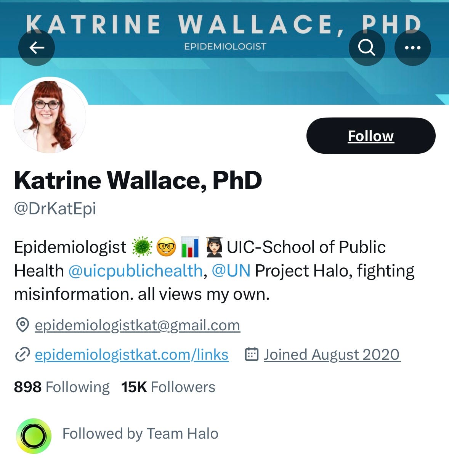Screen dimensions: 449x476
Task: View the 898 Following list
Action: point(62,387)
